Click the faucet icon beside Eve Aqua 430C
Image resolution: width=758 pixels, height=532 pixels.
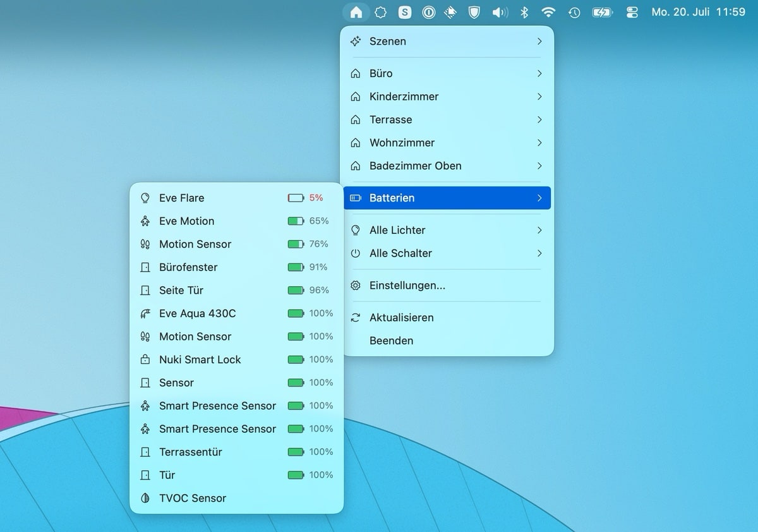coord(145,313)
